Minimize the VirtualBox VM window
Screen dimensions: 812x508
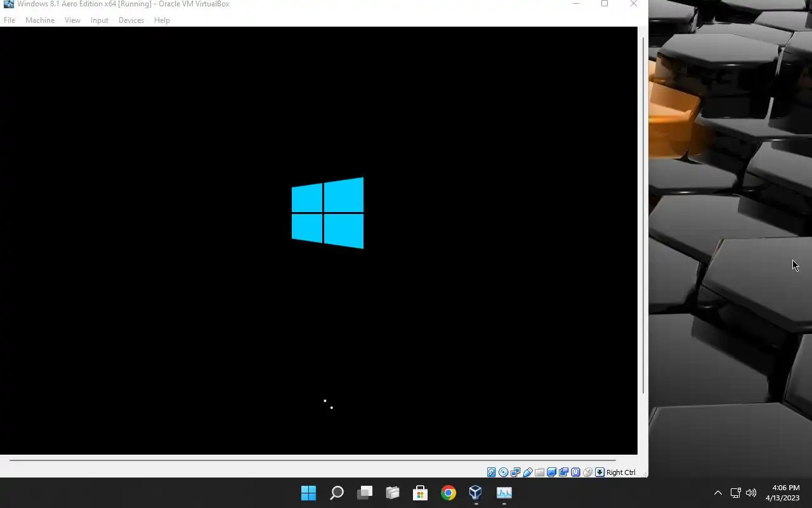(x=576, y=4)
